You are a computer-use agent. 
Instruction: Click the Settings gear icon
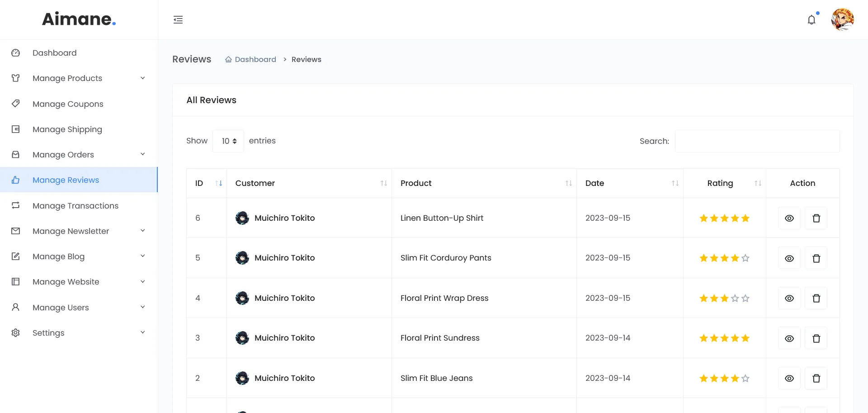[x=15, y=333]
